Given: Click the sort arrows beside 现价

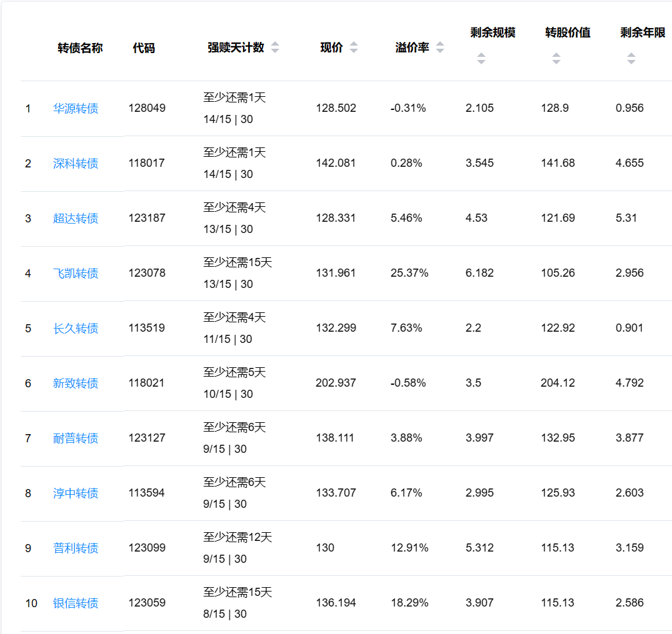Looking at the screenshot, I should point(354,48).
